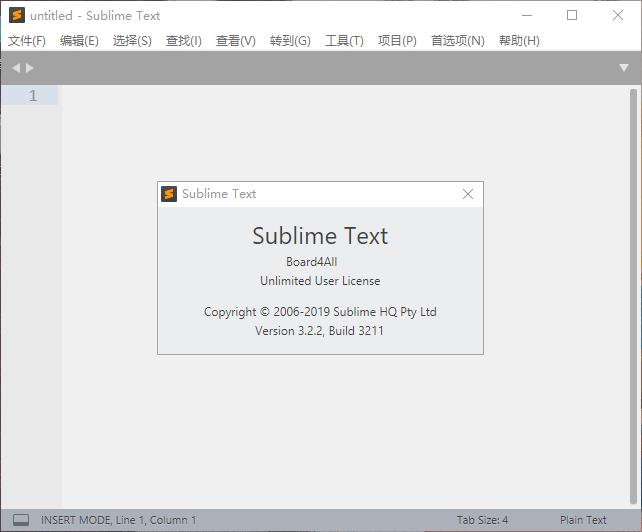Click the vertical scrollbar of the editor
Viewport: 642px width, 532px height.
click(x=633, y=297)
